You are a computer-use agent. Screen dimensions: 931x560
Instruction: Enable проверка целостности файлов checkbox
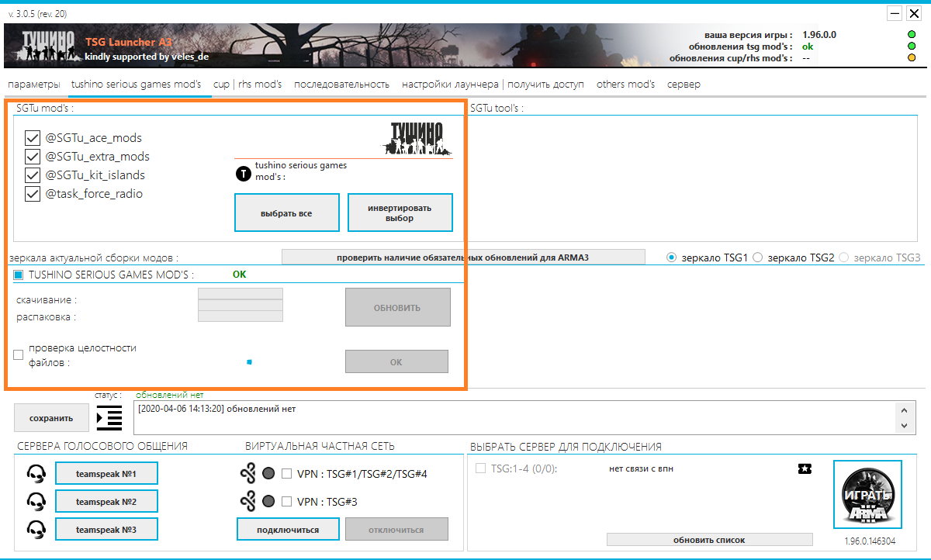tap(19, 355)
